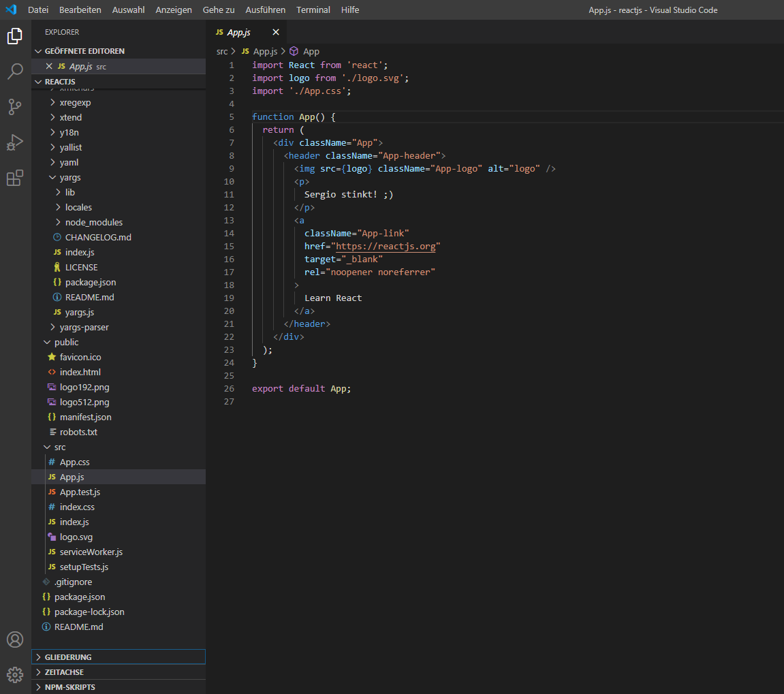
Task: Click the manifest.json braces icon
Action: coord(52,417)
